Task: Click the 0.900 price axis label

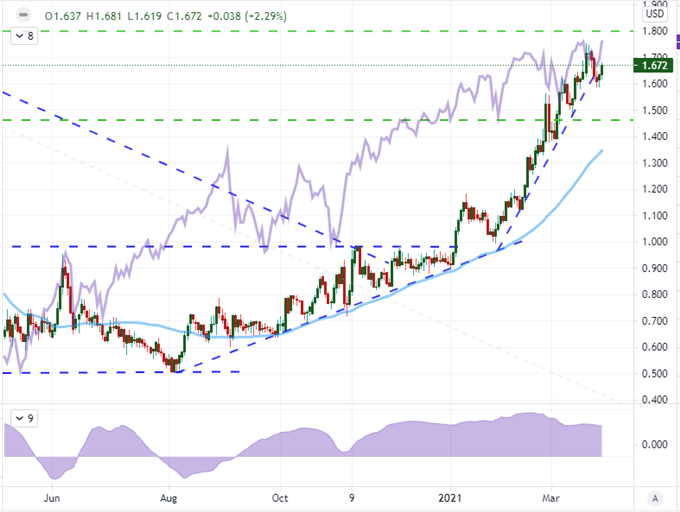Action: (654, 268)
